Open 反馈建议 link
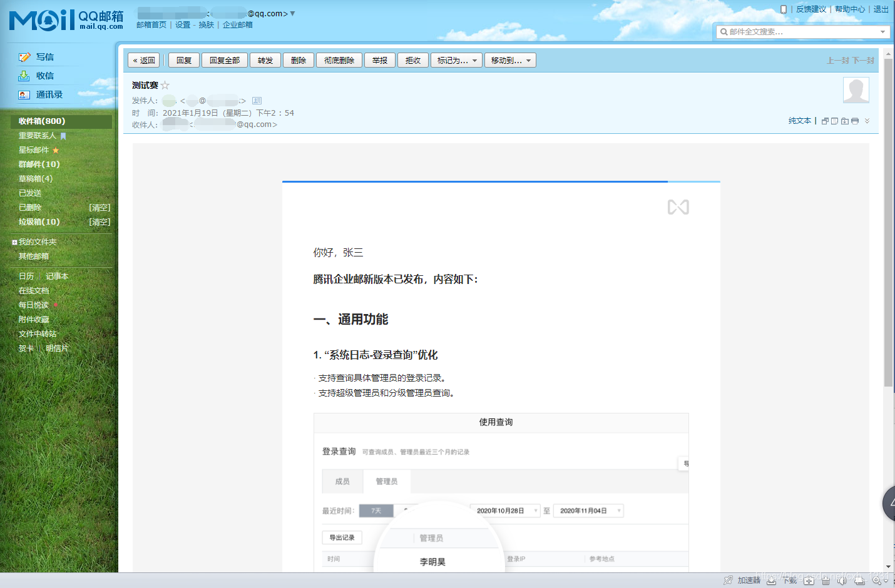 811,9
